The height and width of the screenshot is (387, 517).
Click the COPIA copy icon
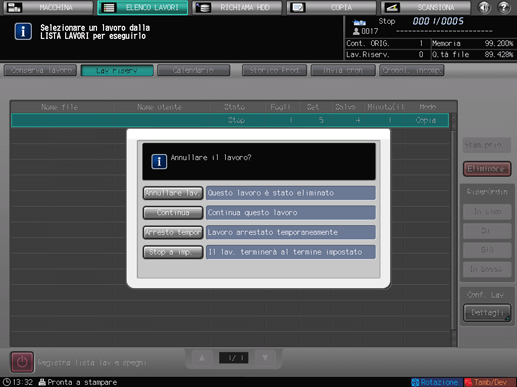[x=297, y=7]
